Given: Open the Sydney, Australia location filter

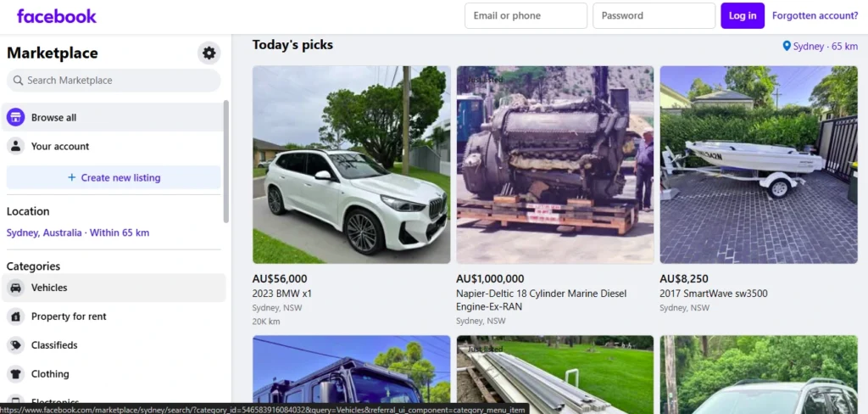Looking at the screenshot, I should click(78, 232).
